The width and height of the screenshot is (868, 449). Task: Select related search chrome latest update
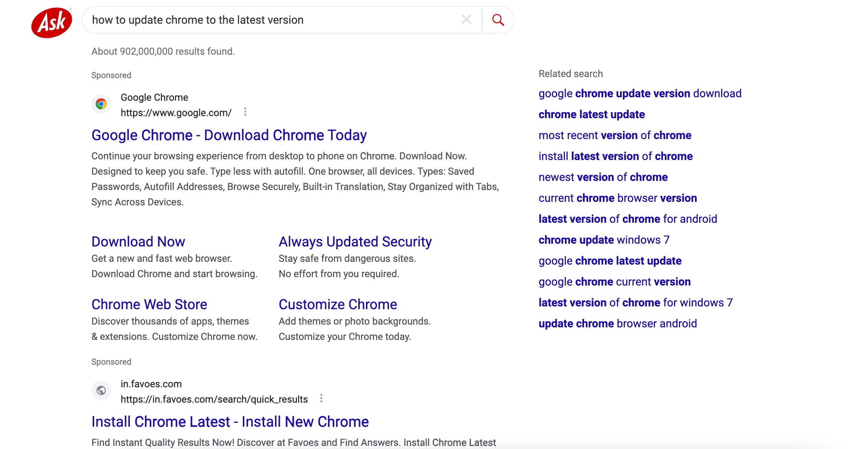(x=592, y=114)
